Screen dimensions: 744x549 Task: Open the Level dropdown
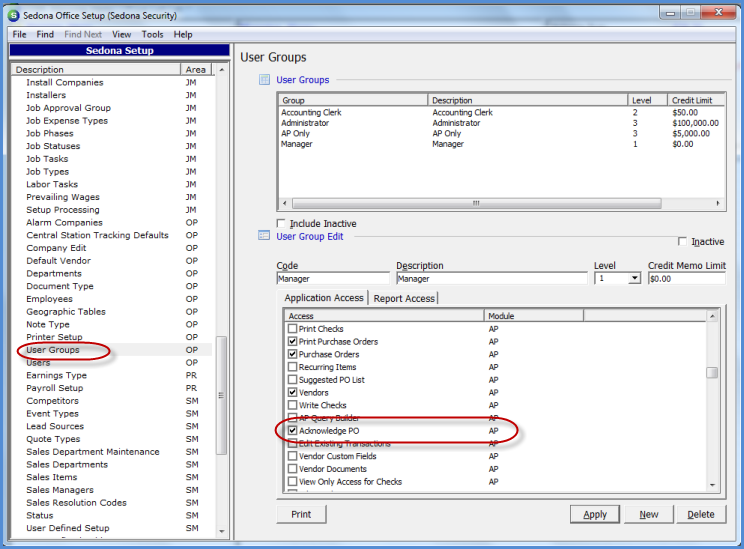[634, 279]
